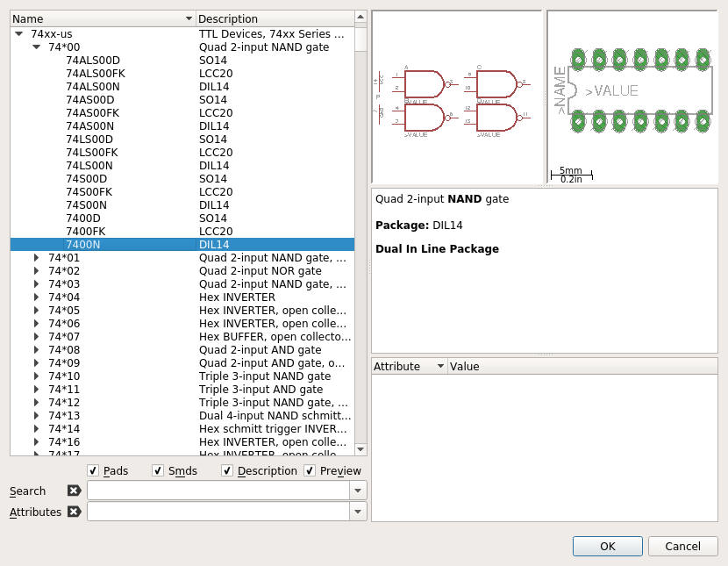Click the Description column header

click(x=274, y=18)
